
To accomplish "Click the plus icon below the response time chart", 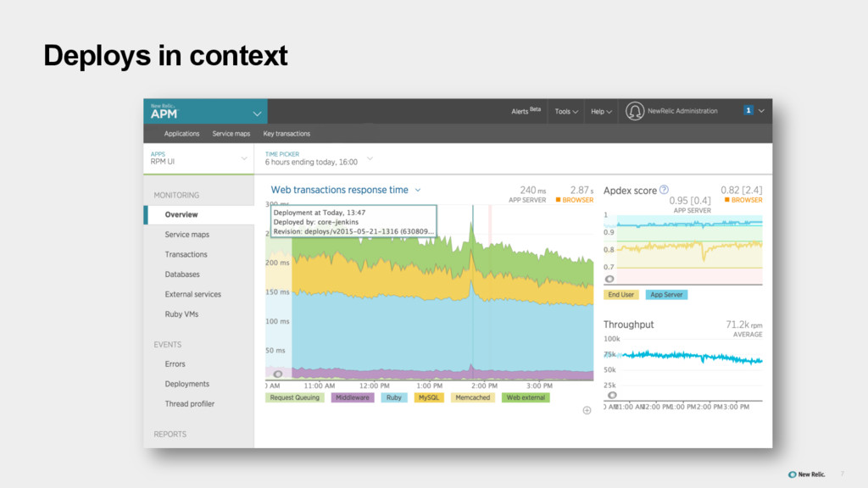I will pos(587,410).
